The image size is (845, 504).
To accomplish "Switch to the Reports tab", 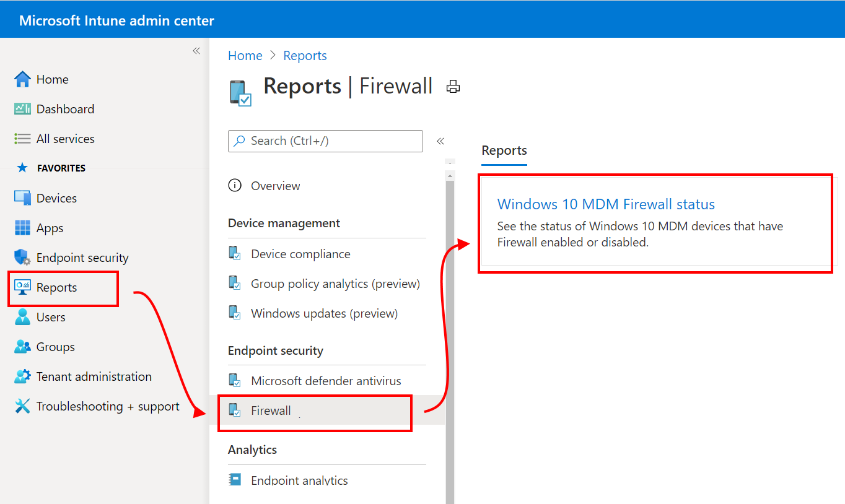I will click(x=504, y=150).
